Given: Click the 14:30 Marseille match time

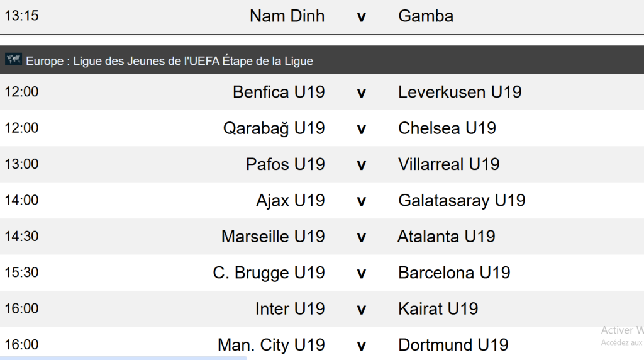Looking at the screenshot, I should [x=21, y=237].
